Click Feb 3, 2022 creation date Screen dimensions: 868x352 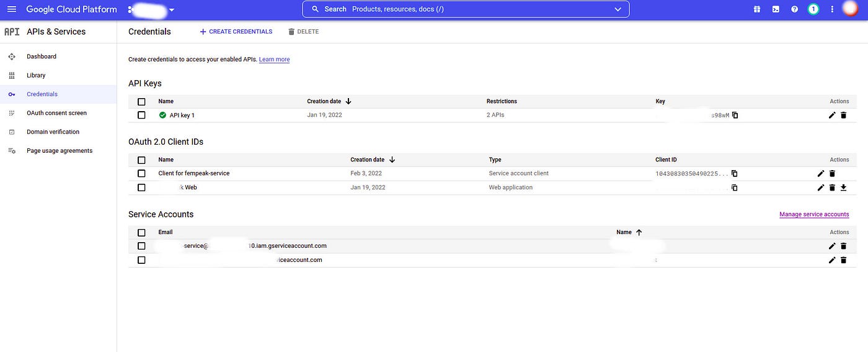(366, 173)
